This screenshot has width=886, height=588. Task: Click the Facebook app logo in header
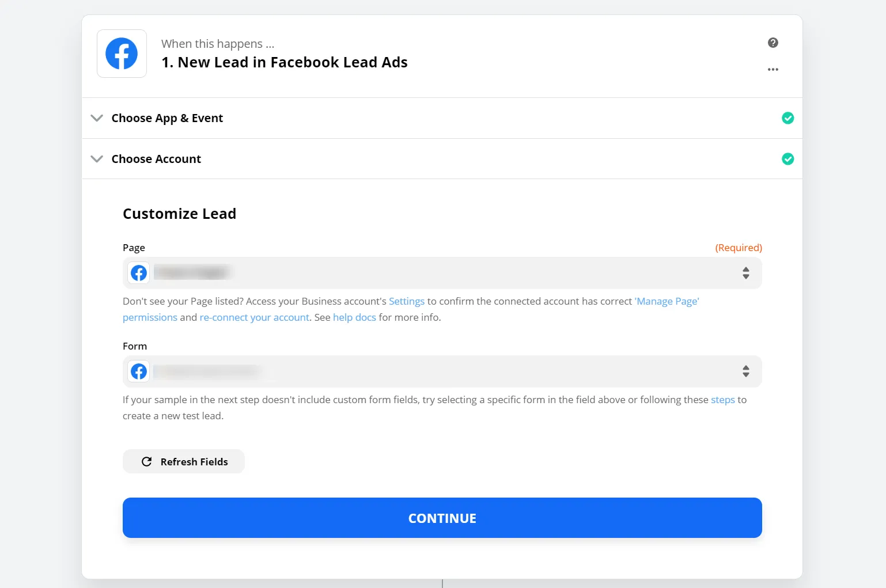coord(122,54)
